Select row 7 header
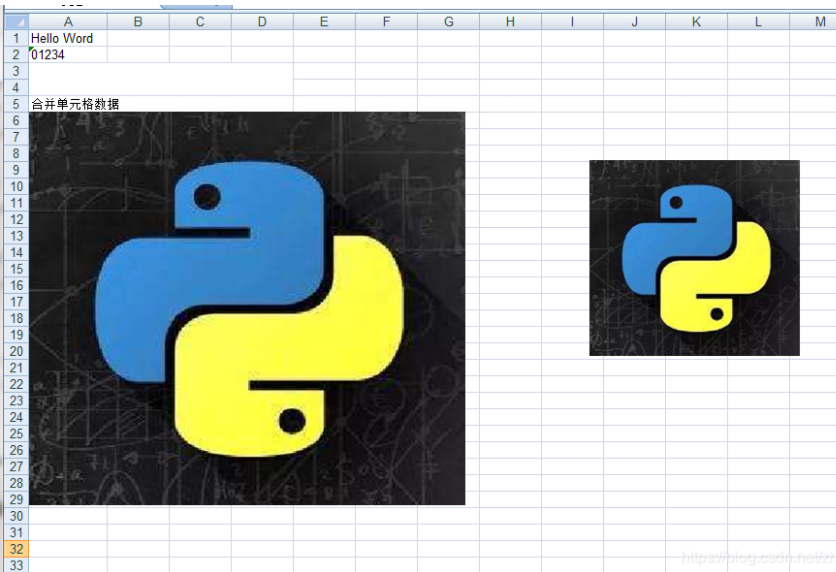 (x=17, y=138)
